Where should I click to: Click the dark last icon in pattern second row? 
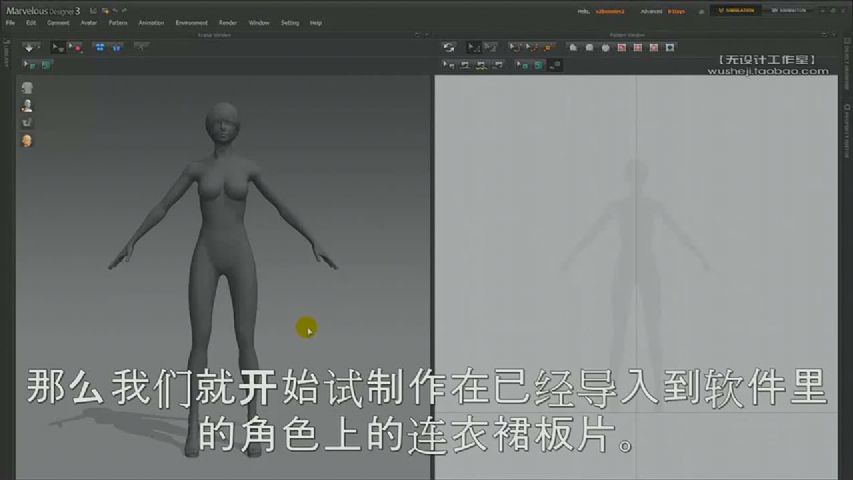(x=555, y=65)
